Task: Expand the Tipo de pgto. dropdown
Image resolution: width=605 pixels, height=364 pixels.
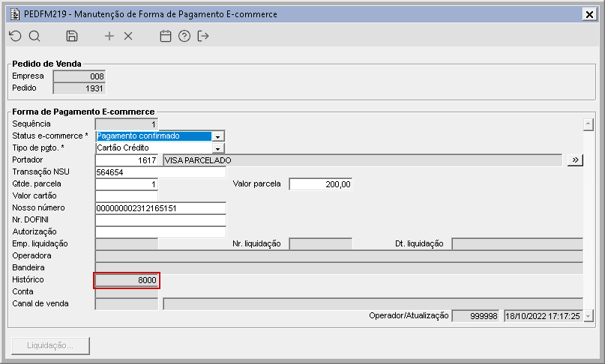Action: 218,148
